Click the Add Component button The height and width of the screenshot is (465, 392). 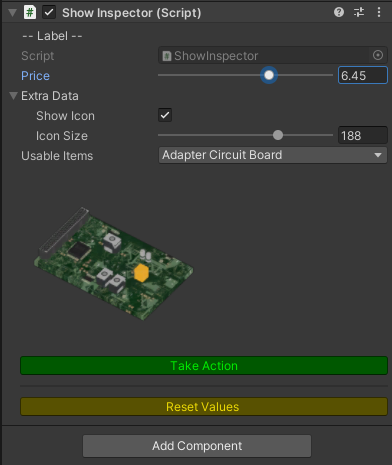pos(197,446)
